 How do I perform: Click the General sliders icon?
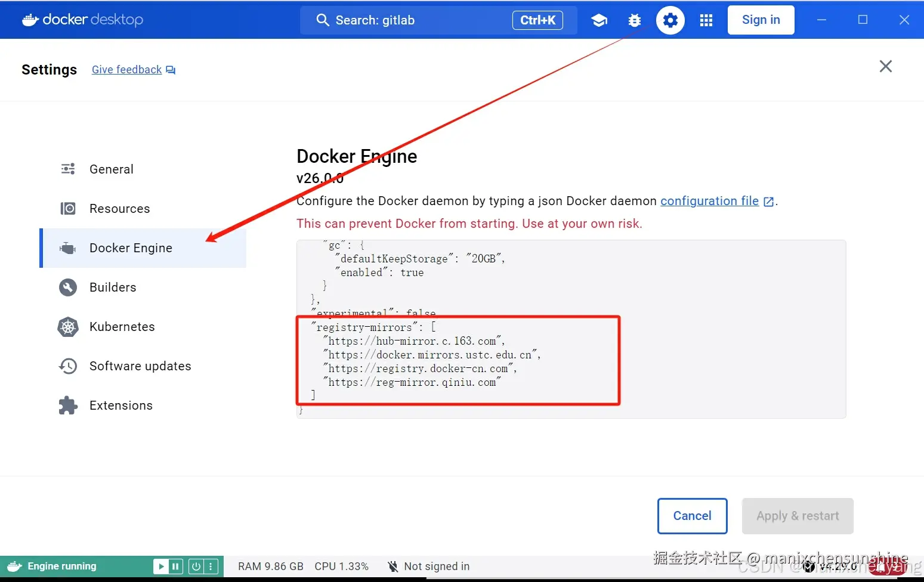[68, 169]
